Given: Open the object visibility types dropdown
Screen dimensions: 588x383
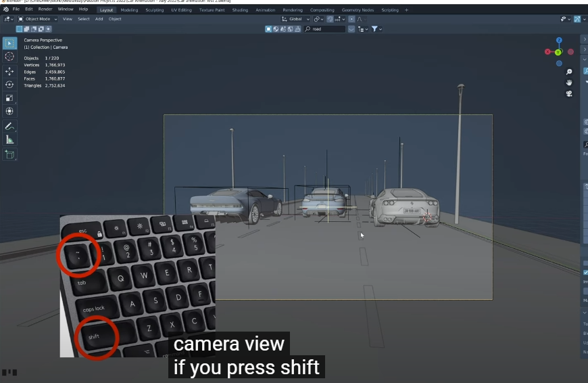Looking at the screenshot, I should pos(565,19).
